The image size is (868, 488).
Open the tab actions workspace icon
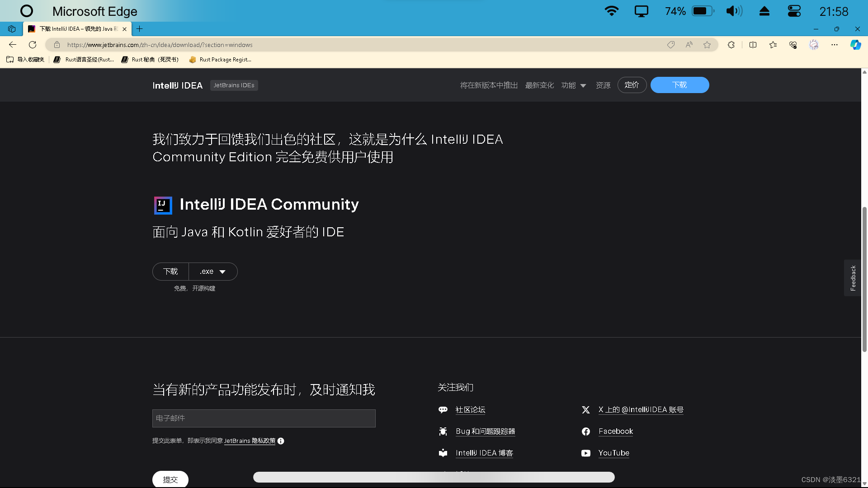pos(12,29)
